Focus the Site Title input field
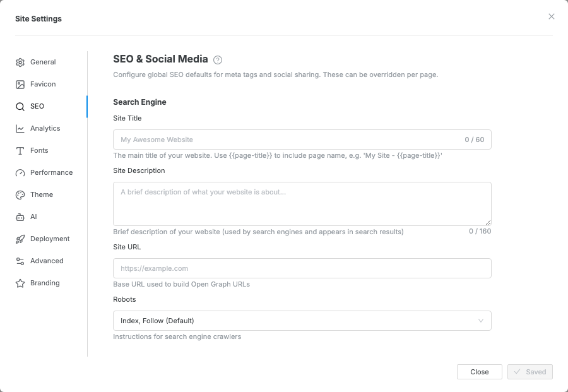Viewport: 568px width, 392px height. point(302,140)
